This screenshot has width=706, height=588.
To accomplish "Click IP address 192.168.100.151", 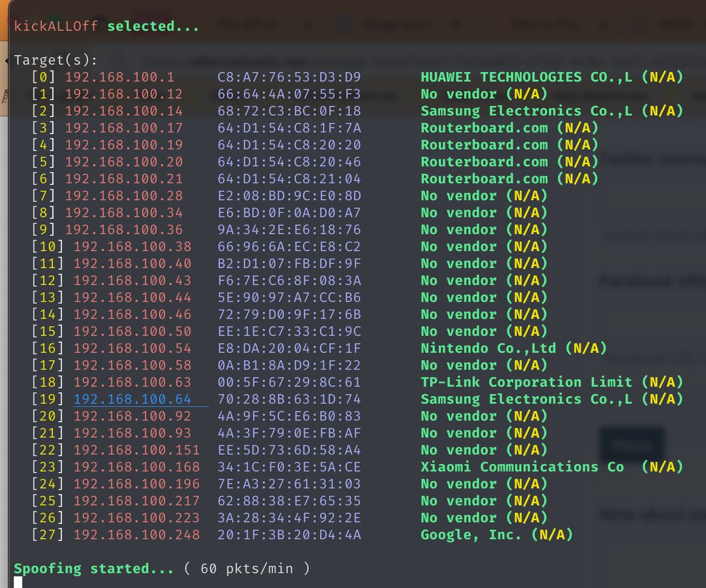I will coord(136,450).
